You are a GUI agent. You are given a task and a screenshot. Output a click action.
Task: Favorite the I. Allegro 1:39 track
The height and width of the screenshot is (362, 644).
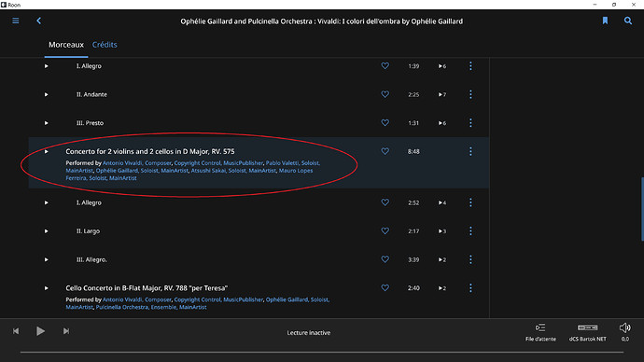pyautogui.click(x=385, y=65)
